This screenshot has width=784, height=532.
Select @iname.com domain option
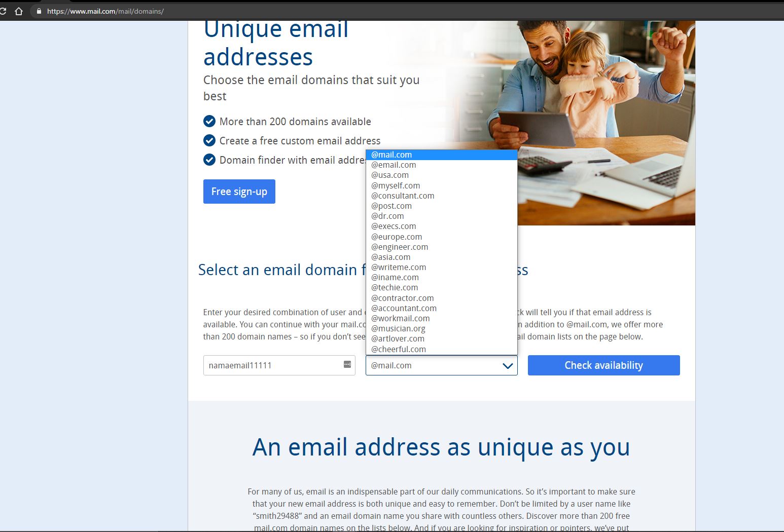441,277
